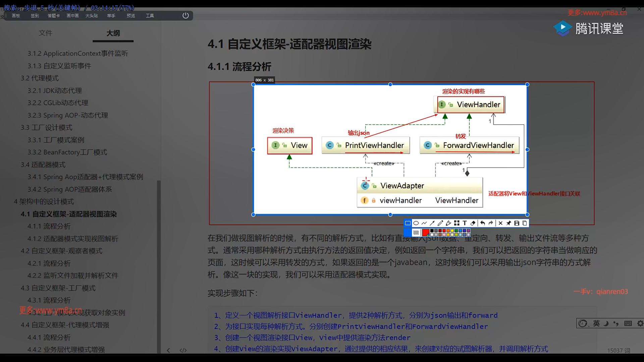Screen dimensions: 644x362
Task: Select the text annotation tool
Action: (465, 223)
